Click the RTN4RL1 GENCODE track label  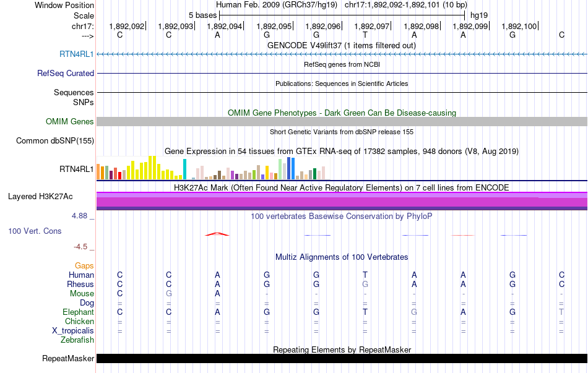[77, 54]
